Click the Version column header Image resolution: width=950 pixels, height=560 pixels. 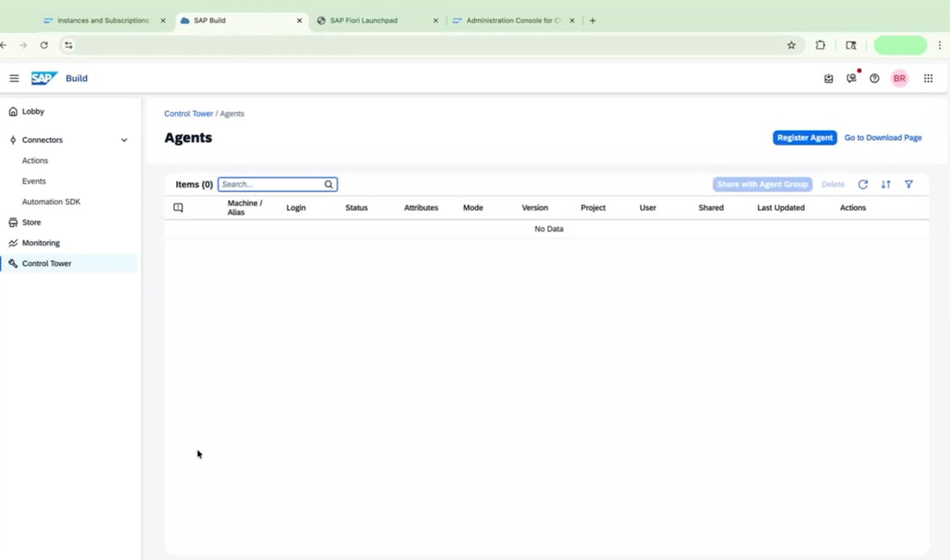click(x=535, y=208)
